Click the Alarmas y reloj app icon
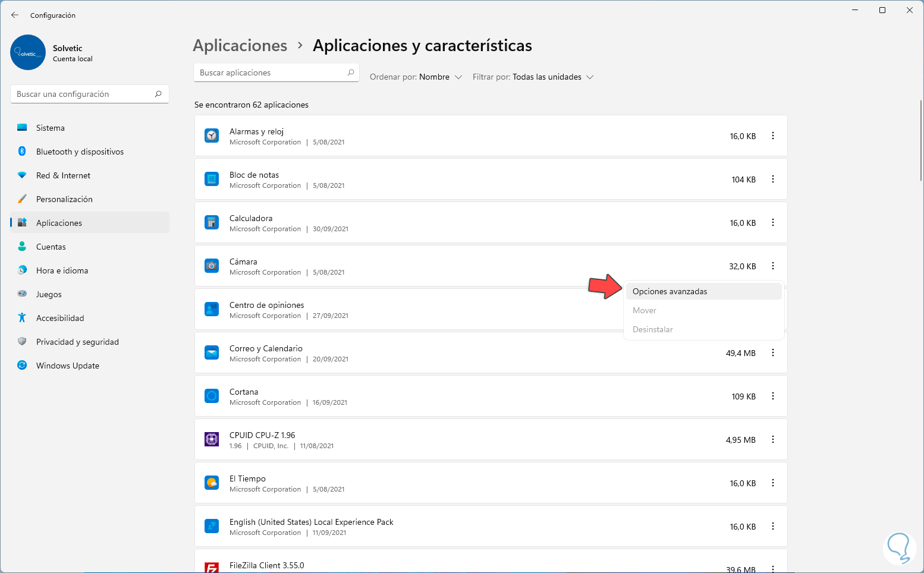This screenshot has height=573, width=924. click(x=212, y=136)
